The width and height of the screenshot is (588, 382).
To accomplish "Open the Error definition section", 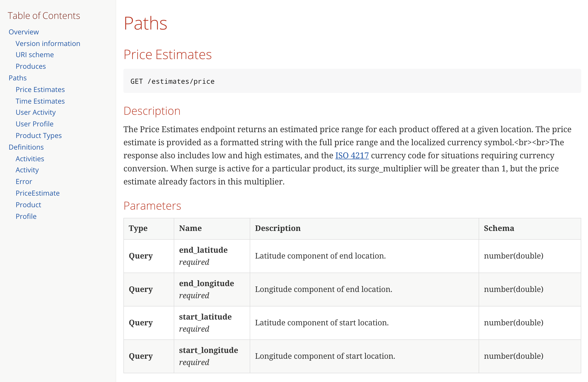I will click(x=24, y=181).
